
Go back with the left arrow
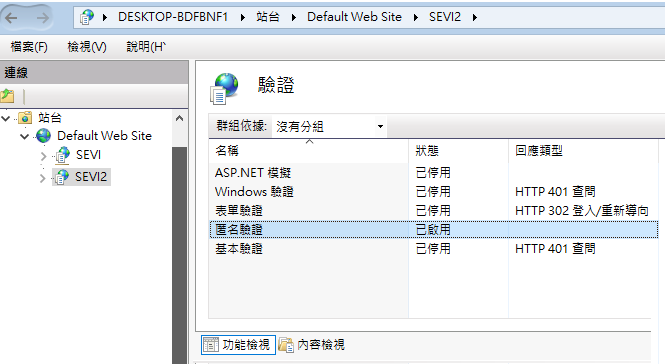11,17
